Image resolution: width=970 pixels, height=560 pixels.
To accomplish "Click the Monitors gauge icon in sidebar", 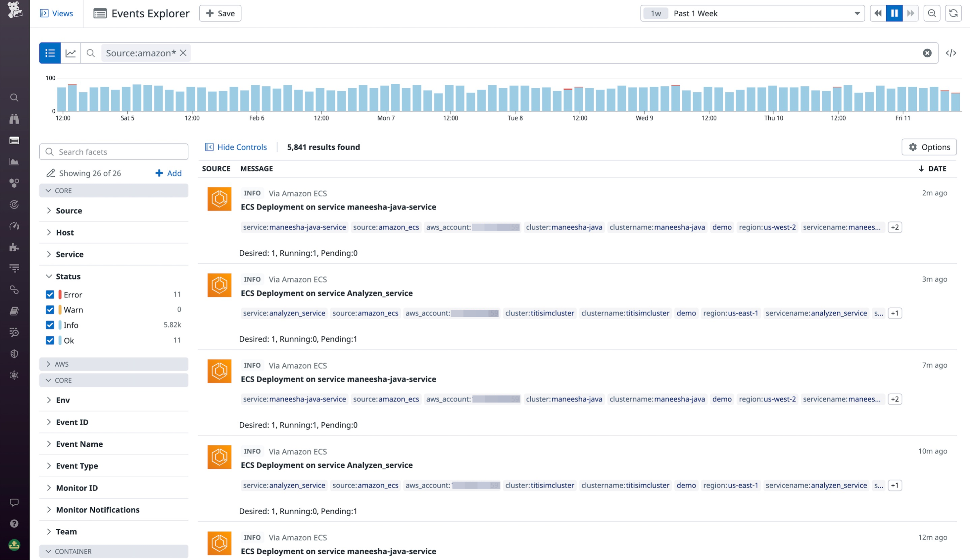I will coord(14,226).
